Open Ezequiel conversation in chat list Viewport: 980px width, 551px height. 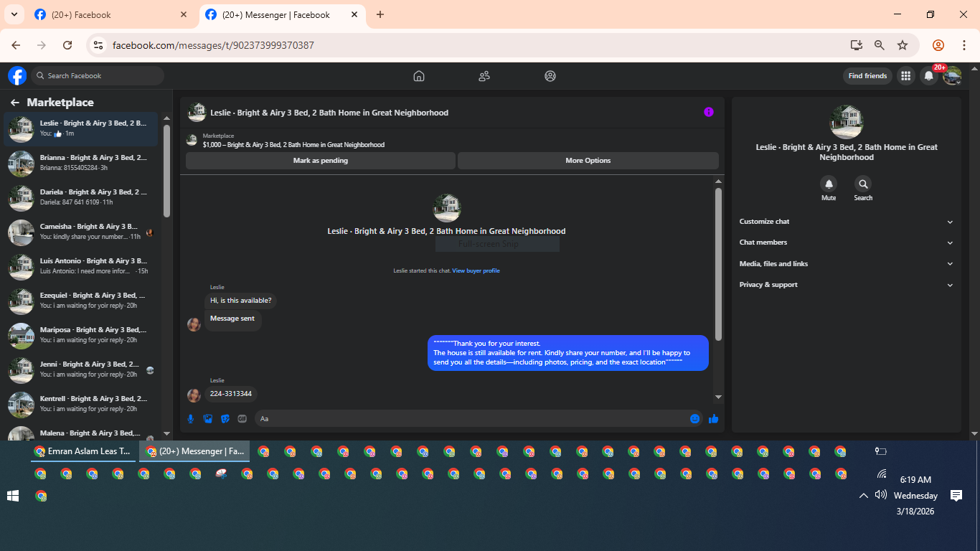80,301
